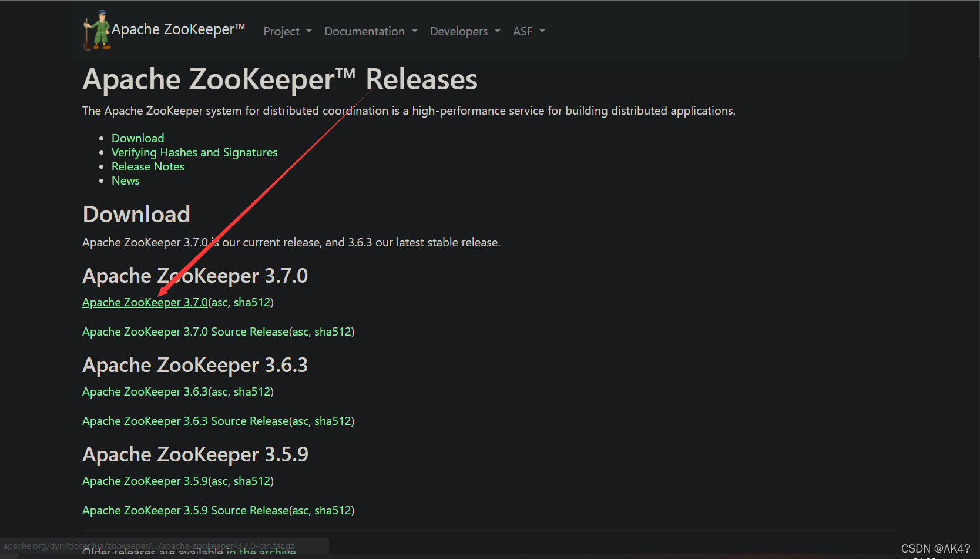The width and height of the screenshot is (980, 559).
Task: Click the large 'Download' section heading
Action: (x=136, y=214)
